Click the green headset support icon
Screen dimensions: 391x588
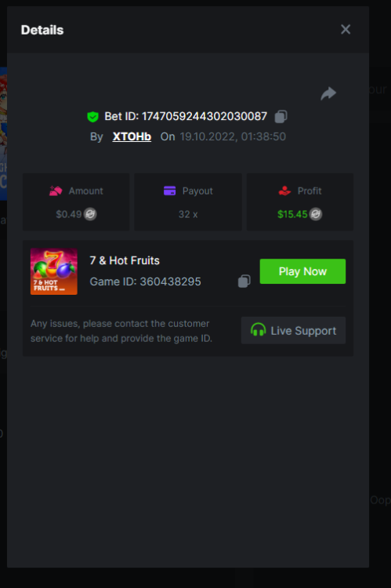(258, 330)
